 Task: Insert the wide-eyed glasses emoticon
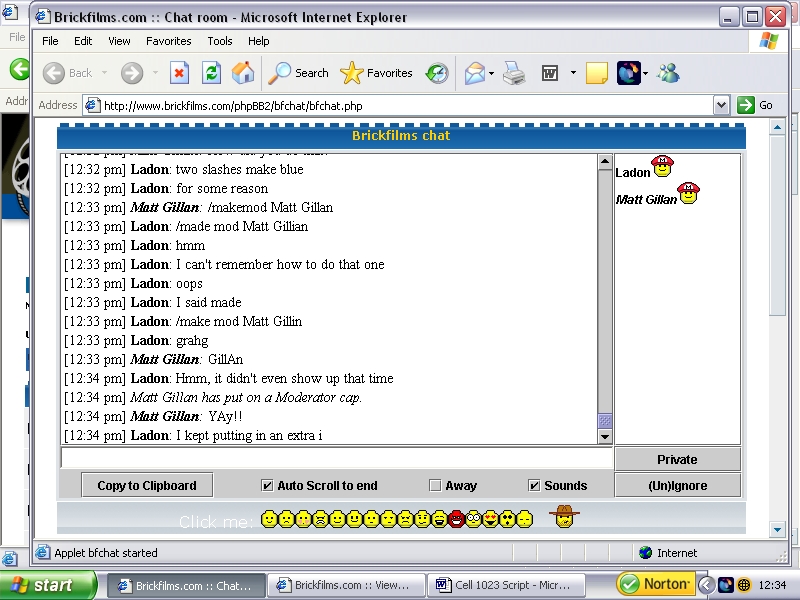[473, 519]
